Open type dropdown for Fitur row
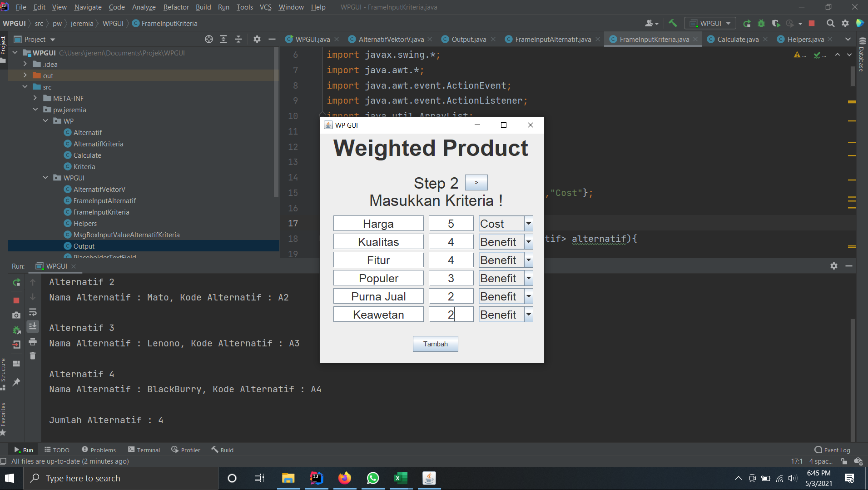Image resolution: width=868 pixels, height=490 pixels. (529, 260)
